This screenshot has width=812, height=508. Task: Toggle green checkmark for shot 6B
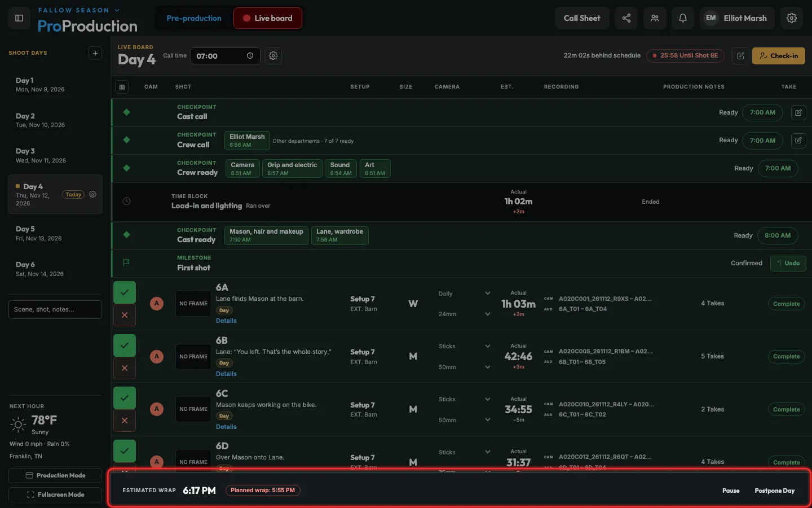(x=125, y=345)
